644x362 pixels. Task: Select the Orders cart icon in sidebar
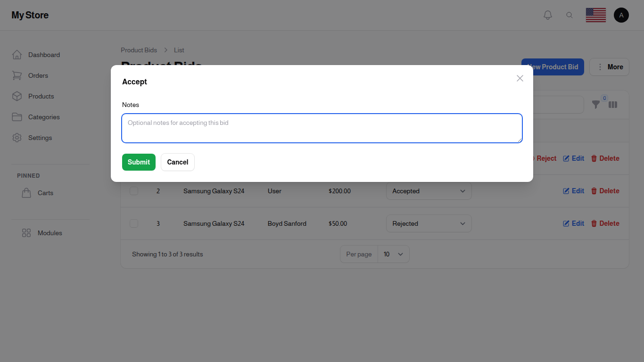(x=17, y=75)
